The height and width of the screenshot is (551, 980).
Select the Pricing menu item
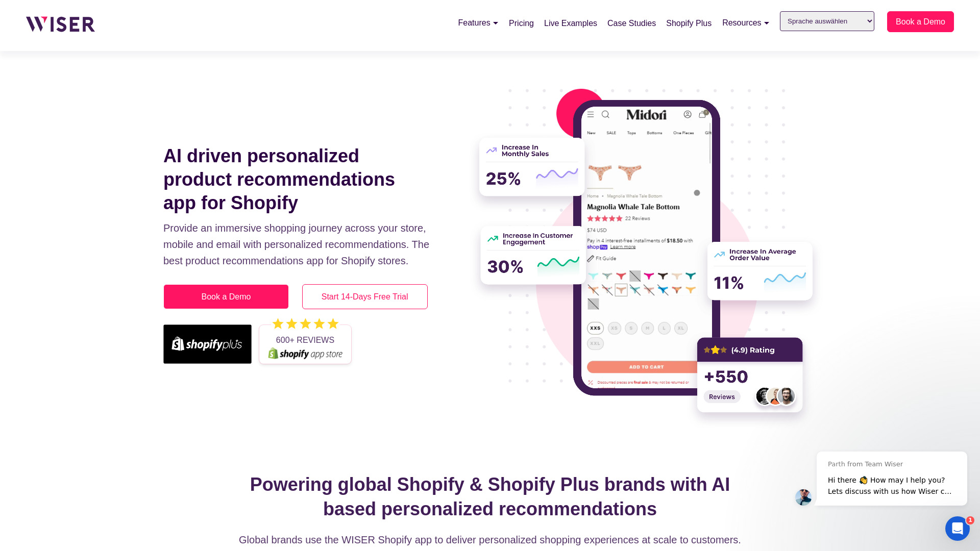521,23
